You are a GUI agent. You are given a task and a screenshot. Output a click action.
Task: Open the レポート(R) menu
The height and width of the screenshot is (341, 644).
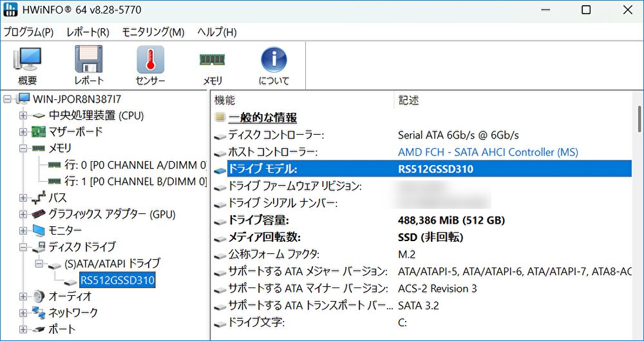point(88,32)
